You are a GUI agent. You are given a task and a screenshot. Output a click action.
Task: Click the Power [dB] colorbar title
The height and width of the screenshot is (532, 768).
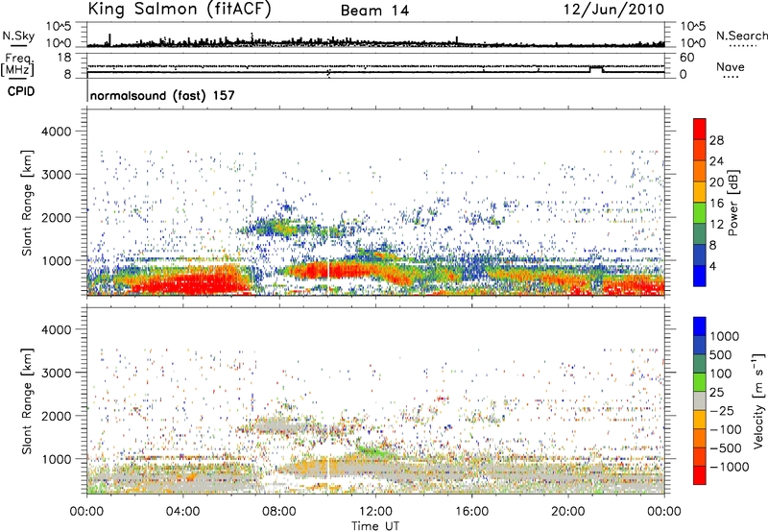pos(732,203)
